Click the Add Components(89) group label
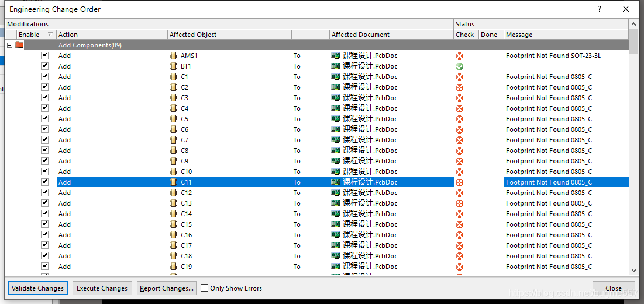This screenshot has height=304, width=644. coord(90,45)
